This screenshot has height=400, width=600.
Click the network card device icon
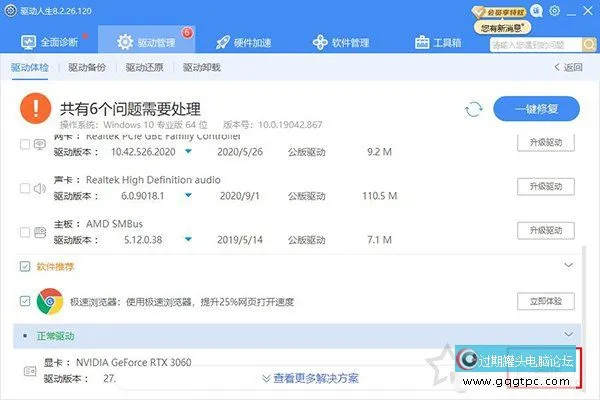(40, 144)
